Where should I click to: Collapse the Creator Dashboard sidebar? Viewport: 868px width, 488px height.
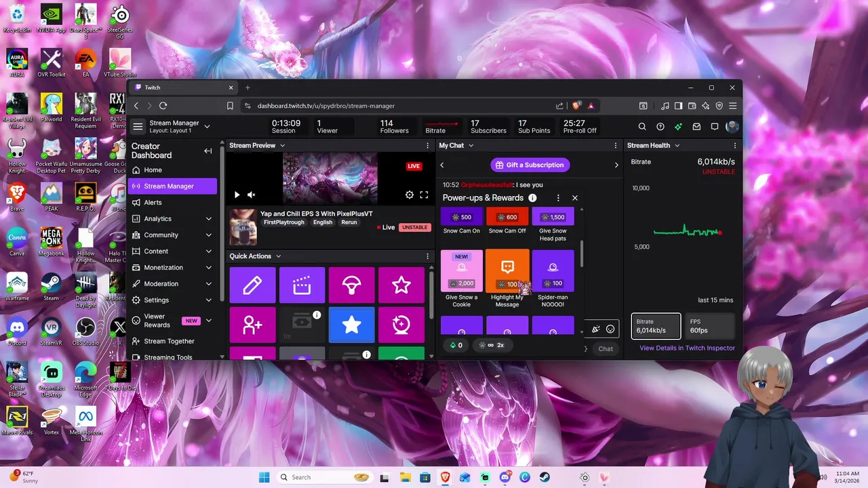coord(208,150)
